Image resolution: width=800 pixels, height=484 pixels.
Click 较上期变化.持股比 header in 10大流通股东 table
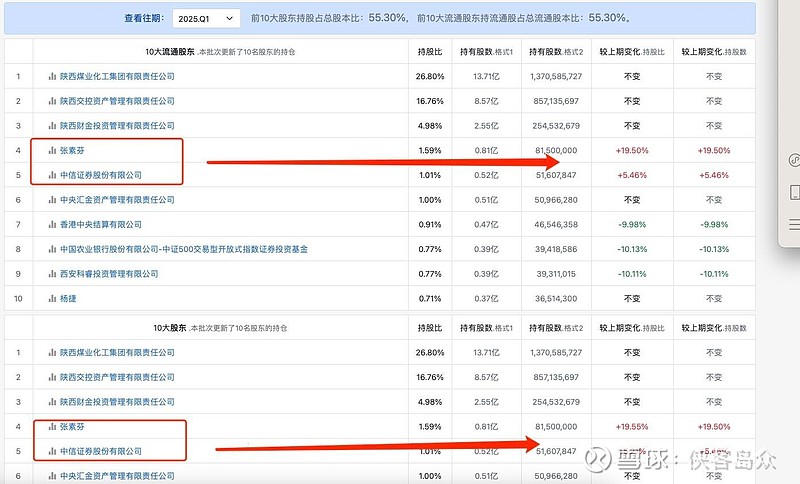[x=632, y=52]
